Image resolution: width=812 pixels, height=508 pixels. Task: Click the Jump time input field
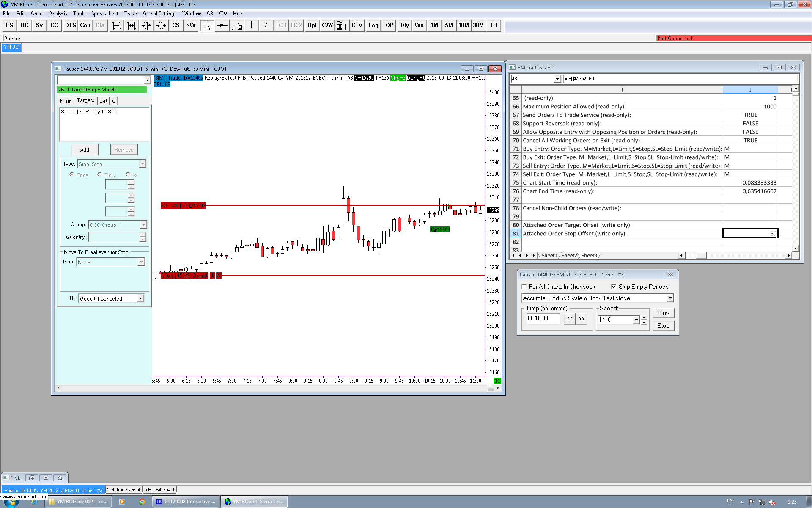click(543, 318)
